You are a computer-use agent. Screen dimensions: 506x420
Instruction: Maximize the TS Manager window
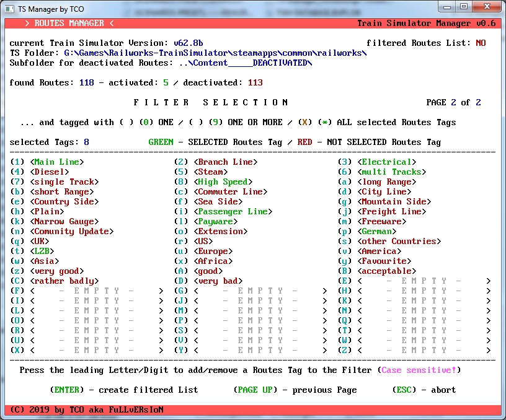tap(464, 7)
